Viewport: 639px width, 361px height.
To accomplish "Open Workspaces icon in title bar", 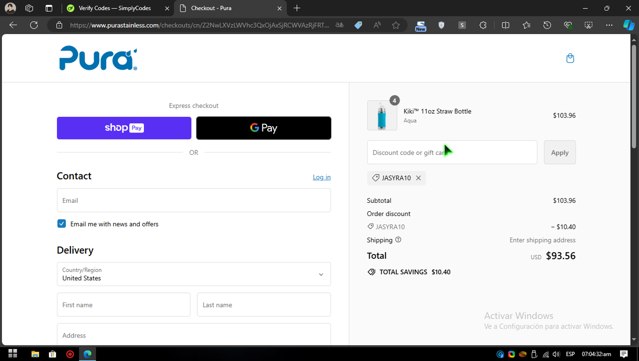I will point(29,8).
